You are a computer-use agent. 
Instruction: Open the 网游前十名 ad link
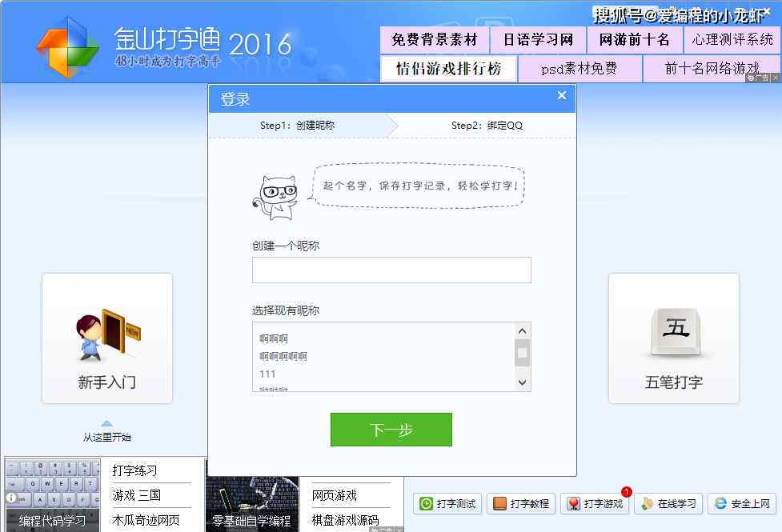click(635, 40)
